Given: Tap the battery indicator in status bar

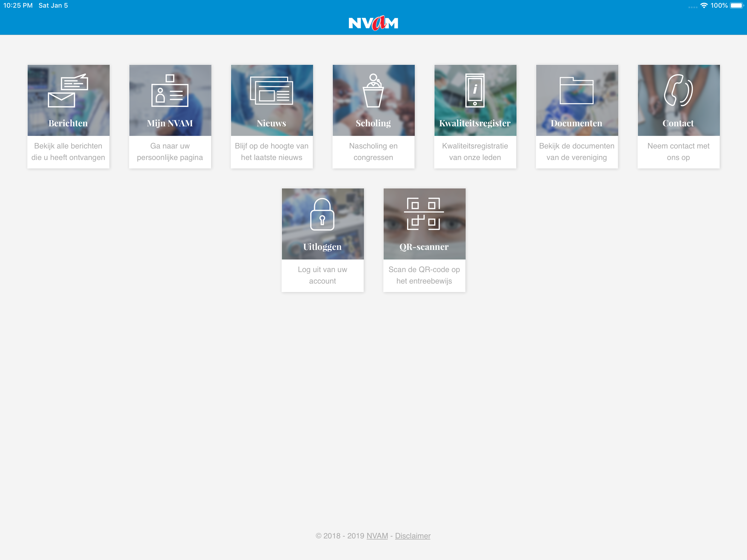Looking at the screenshot, I should [x=736, y=5].
